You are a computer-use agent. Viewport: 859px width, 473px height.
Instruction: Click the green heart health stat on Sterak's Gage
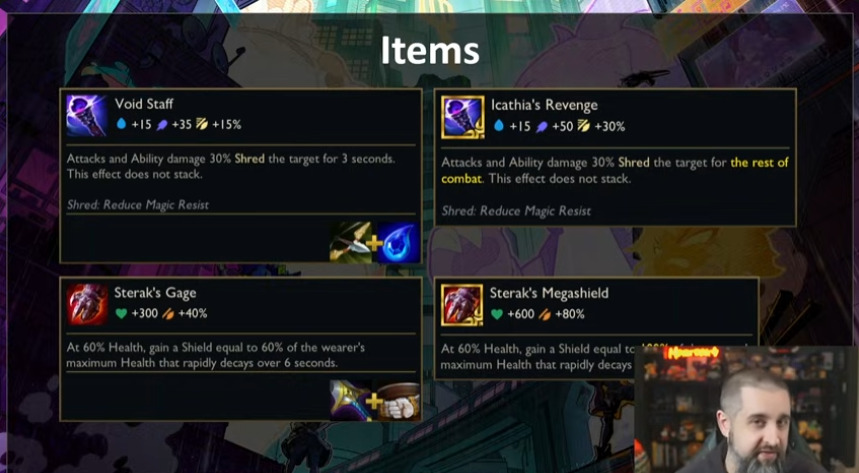(x=121, y=313)
